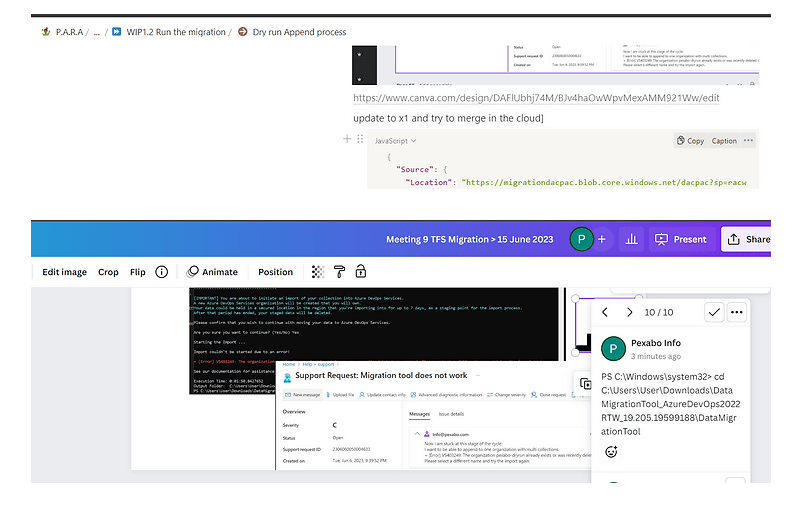Select the Support Request screenshot image
The height and width of the screenshot is (527, 796).
432,415
